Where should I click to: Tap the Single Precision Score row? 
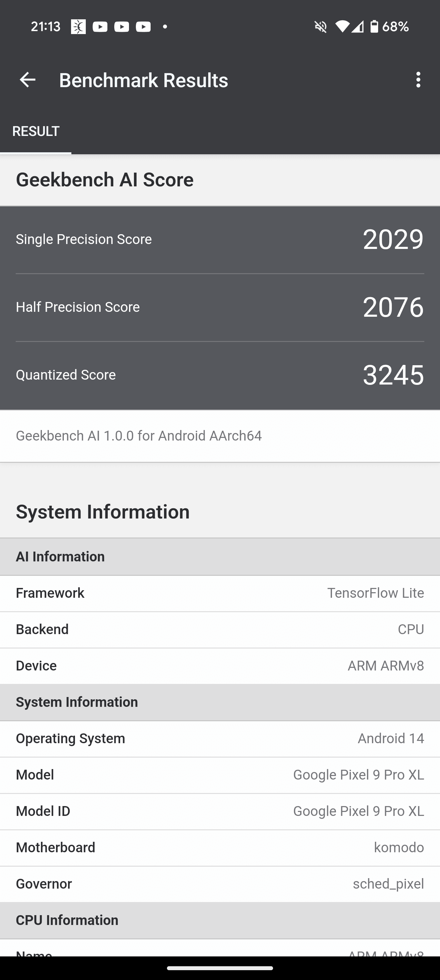(220, 239)
